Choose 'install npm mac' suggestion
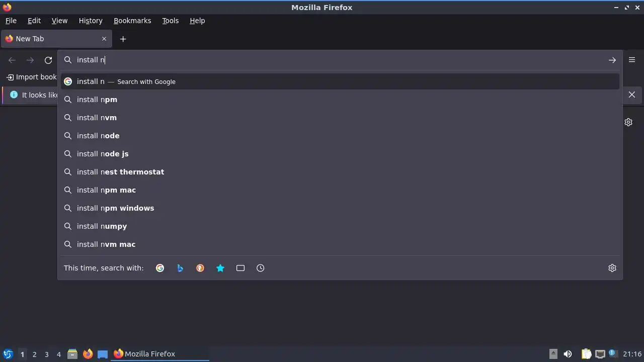The width and height of the screenshot is (644, 362). tap(340, 190)
